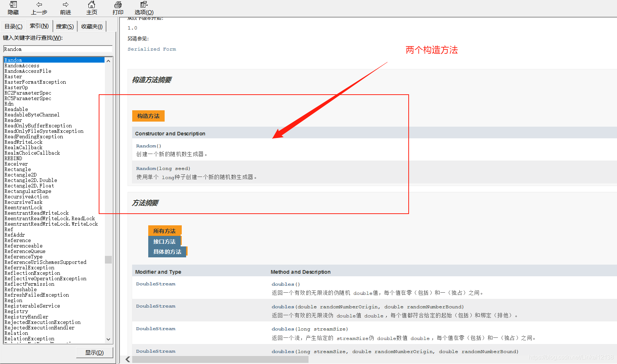Select ReadWriteLock in the index list
The height and width of the screenshot is (364, 617).
(x=23, y=142)
